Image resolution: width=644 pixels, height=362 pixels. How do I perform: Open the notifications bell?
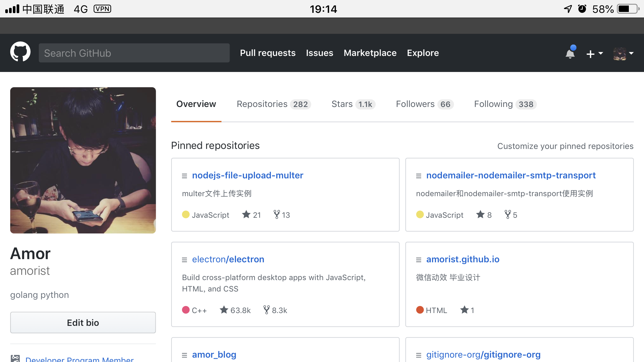[570, 53]
